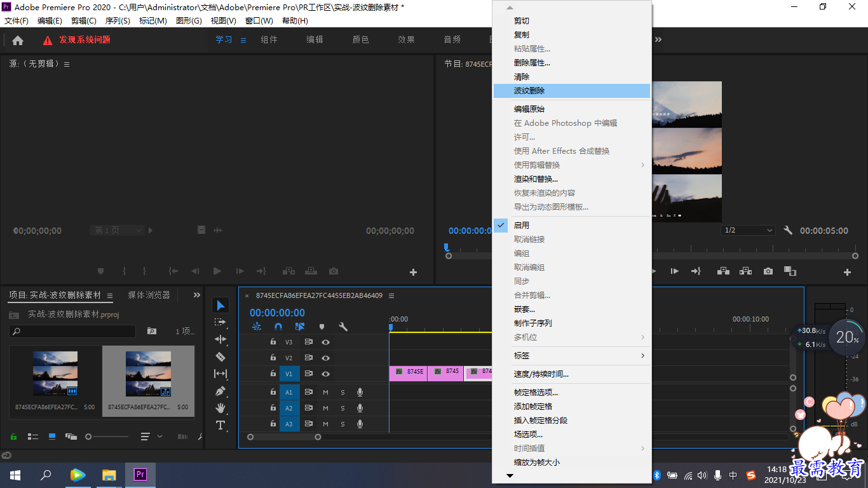Switch project panel to freeform view
The image size is (868, 488).
(71, 437)
